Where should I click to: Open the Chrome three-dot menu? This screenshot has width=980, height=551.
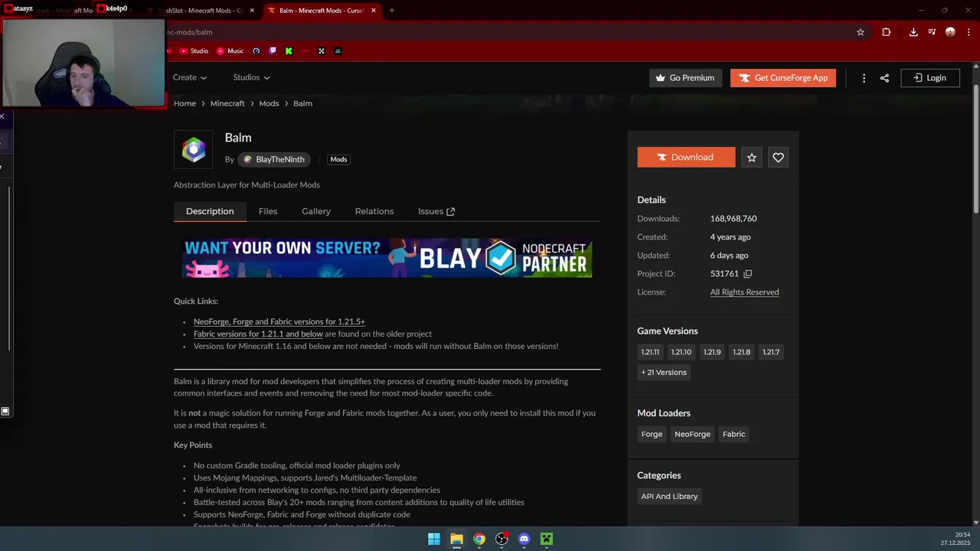click(967, 32)
